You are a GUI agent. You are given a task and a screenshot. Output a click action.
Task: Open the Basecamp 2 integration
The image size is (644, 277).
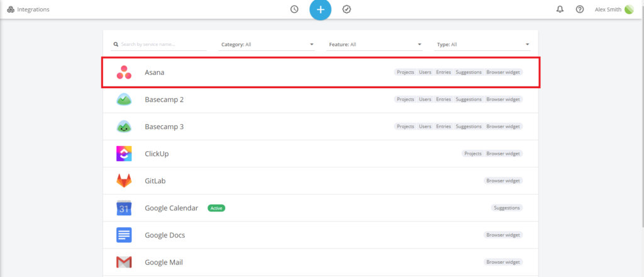(320, 99)
